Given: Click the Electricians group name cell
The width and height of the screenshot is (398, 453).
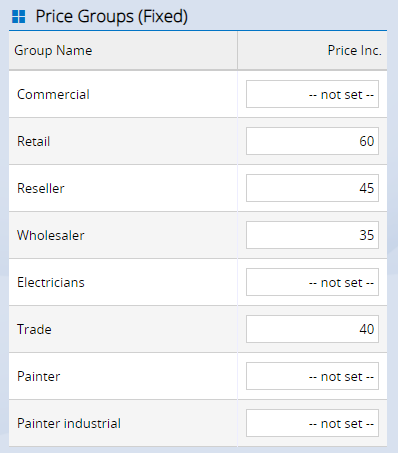Looking at the screenshot, I should pyautogui.click(x=123, y=282).
